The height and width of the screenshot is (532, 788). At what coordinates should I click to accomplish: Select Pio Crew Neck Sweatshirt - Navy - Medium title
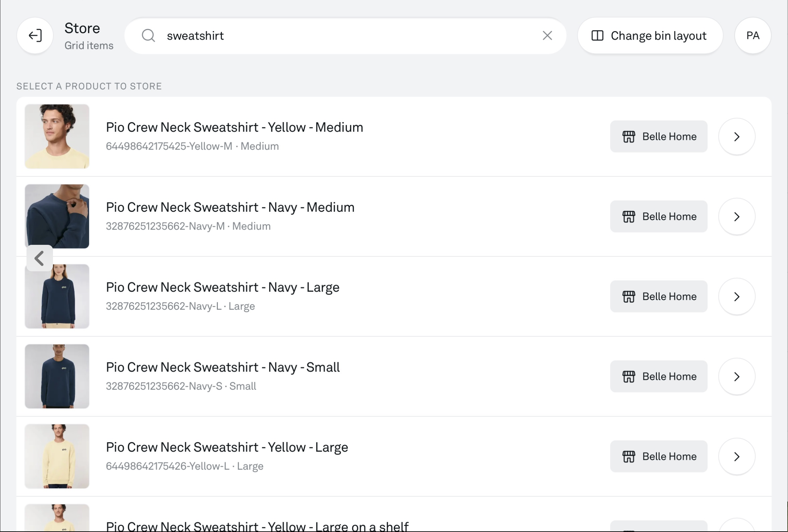click(230, 207)
